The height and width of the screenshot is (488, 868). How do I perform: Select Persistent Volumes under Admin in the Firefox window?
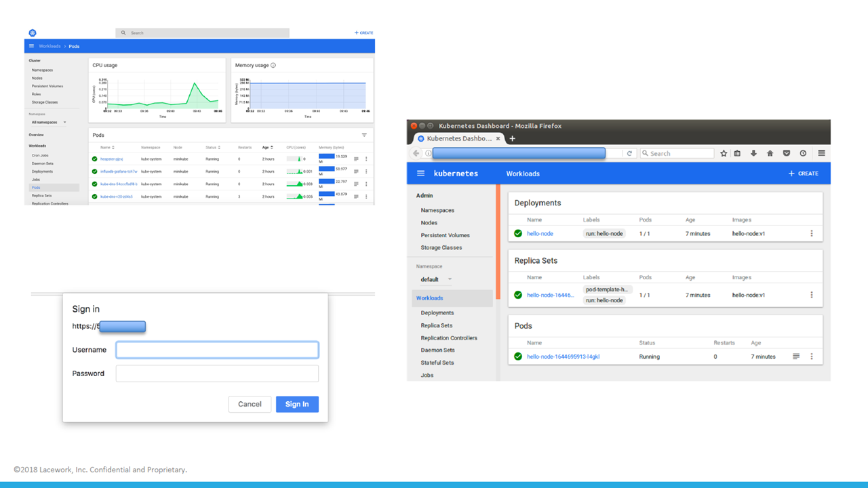[x=445, y=235]
